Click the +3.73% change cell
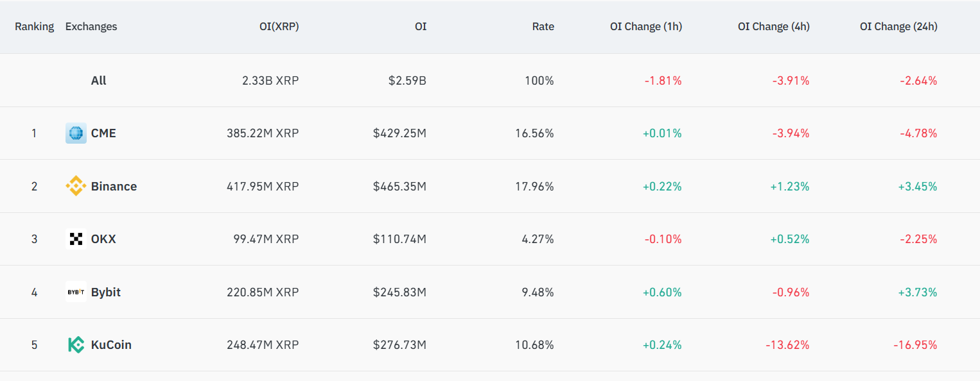 918,292
